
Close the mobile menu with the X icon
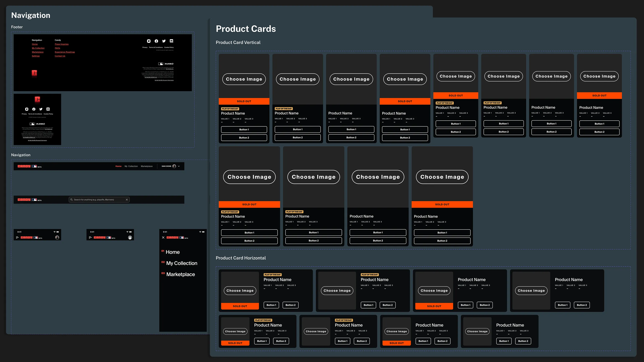pos(163,238)
